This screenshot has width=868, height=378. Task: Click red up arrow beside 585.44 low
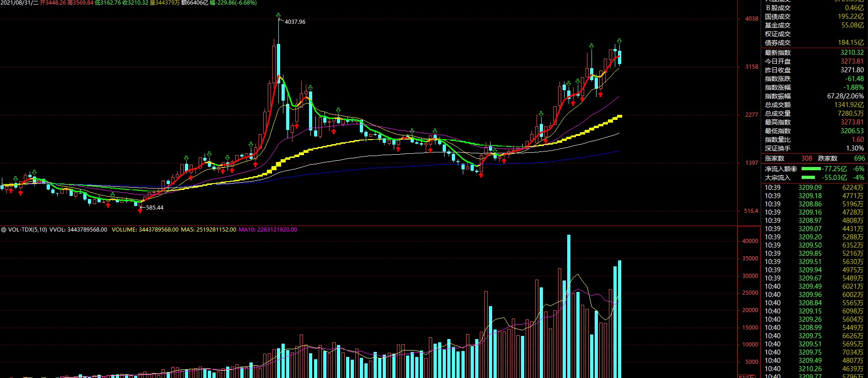[140, 211]
